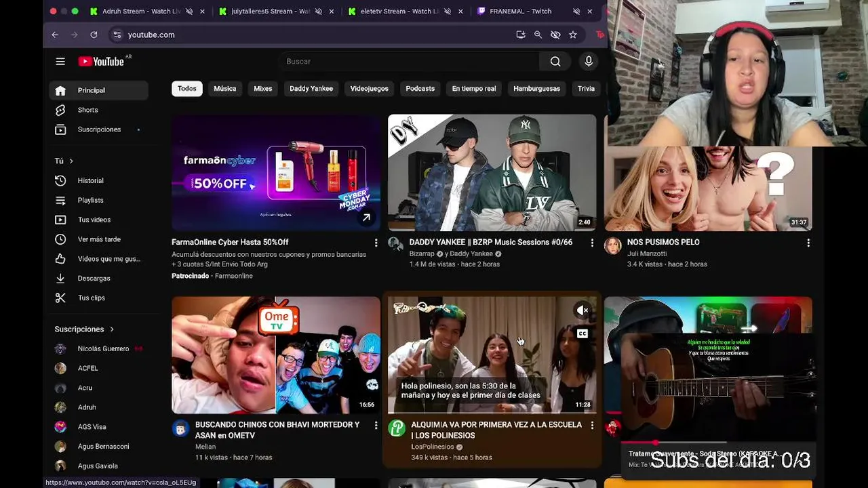
Task: Select the En tiempo real chip
Action: pos(474,89)
